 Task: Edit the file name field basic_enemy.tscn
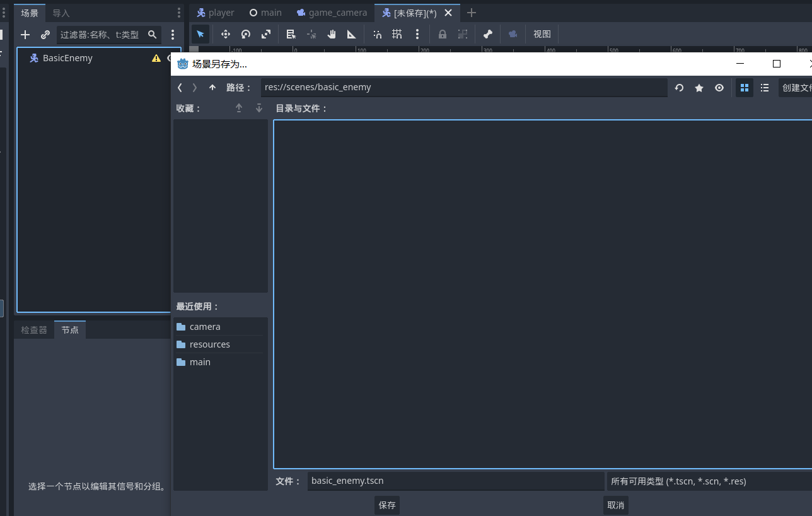(456, 481)
